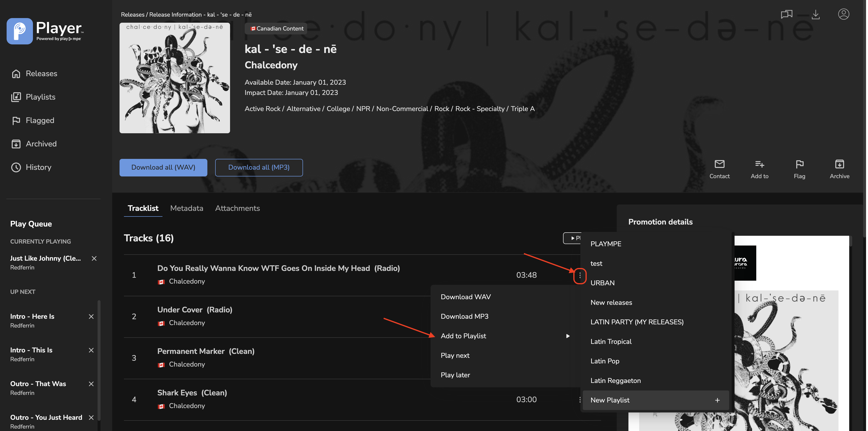Image resolution: width=868 pixels, height=431 pixels.
Task: Select Download WAV from context menu
Action: [x=505, y=297]
